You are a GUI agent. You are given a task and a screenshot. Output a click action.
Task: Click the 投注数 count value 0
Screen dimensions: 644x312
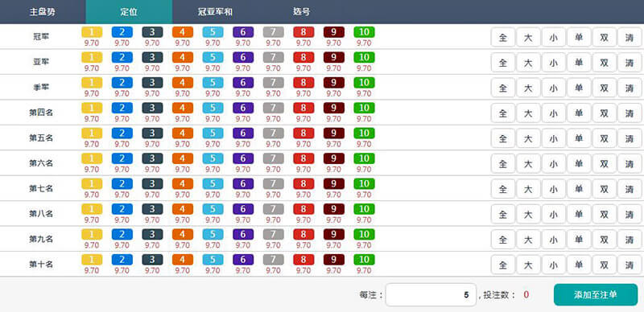click(526, 295)
